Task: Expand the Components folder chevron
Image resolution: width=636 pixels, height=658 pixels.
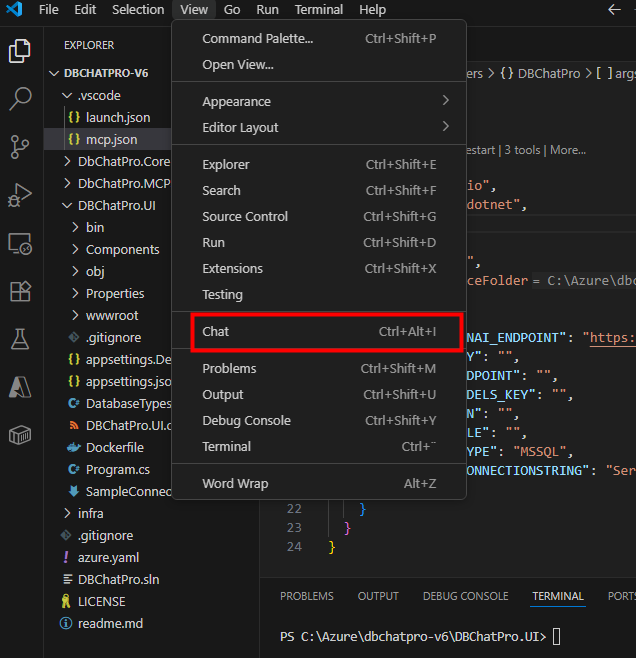Action: (75, 249)
